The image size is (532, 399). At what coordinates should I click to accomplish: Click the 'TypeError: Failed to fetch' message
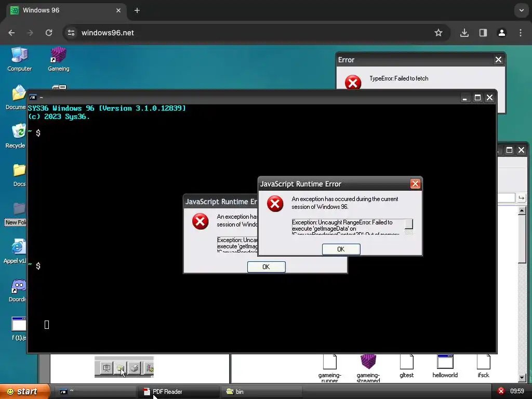398,78
